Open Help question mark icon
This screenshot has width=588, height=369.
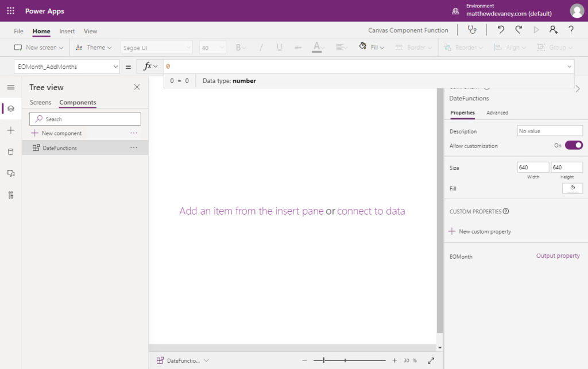pyautogui.click(x=571, y=30)
